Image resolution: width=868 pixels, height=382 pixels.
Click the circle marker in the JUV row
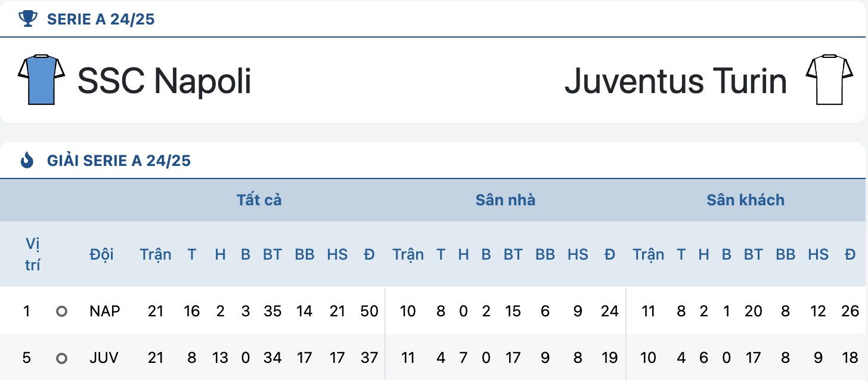click(61, 358)
